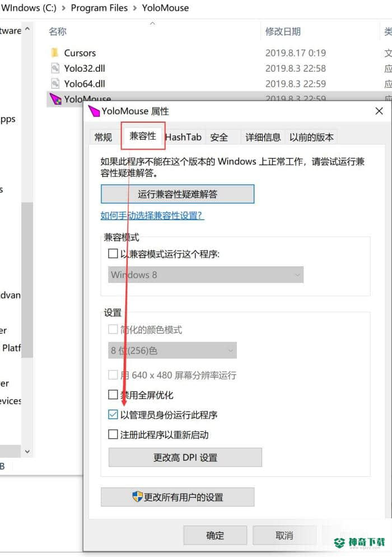Confirm with the 确定 button
Screen dimensions: 392x557
click(x=215, y=535)
